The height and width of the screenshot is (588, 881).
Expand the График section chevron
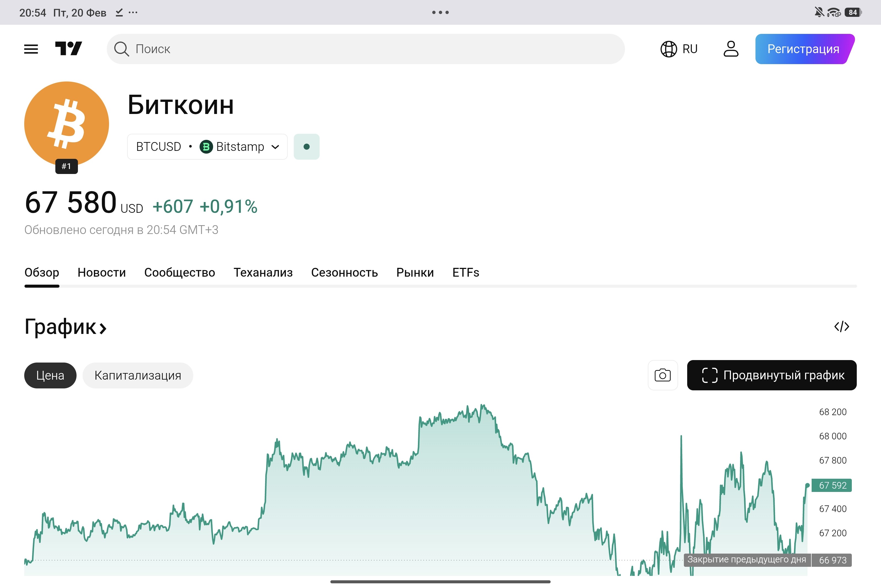pyautogui.click(x=103, y=328)
